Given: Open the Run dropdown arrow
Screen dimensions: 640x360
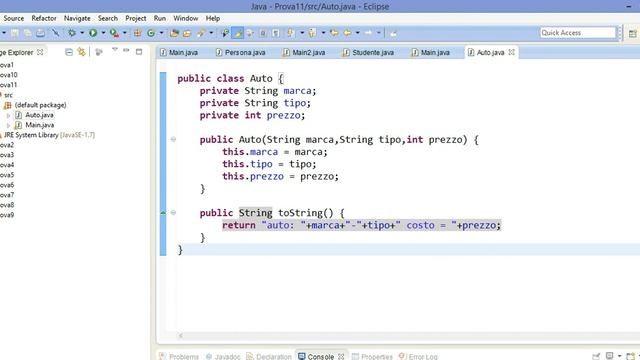Looking at the screenshot, I should 103,33.
